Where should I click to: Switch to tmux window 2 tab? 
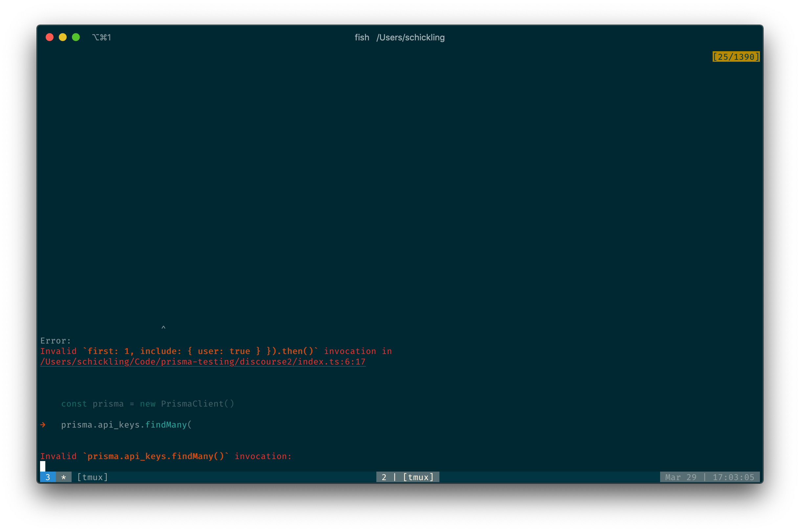click(408, 477)
